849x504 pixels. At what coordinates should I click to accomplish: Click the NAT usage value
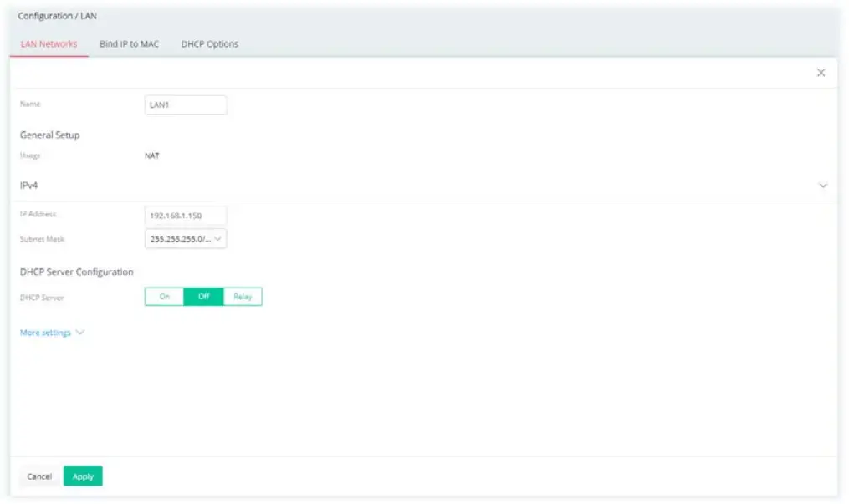tap(152, 155)
